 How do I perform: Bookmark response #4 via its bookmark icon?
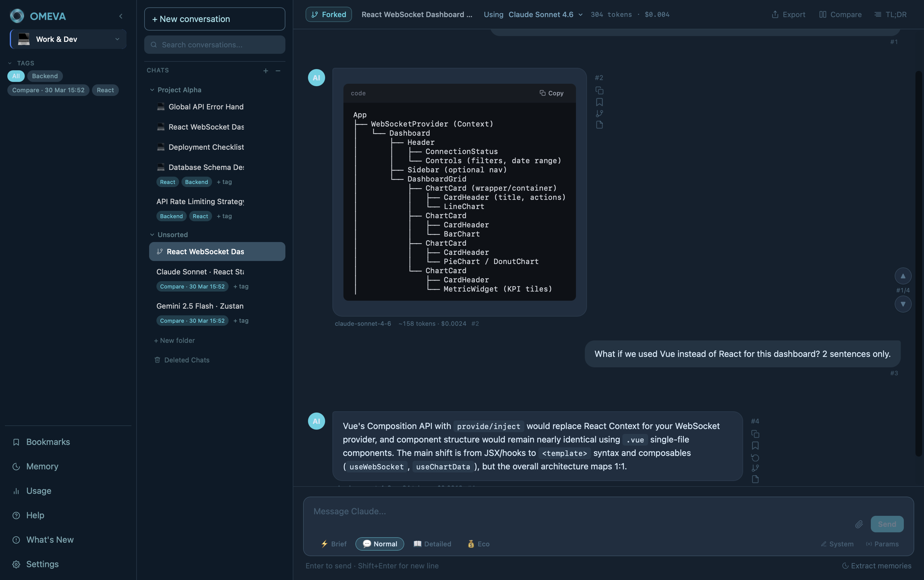pos(755,445)
